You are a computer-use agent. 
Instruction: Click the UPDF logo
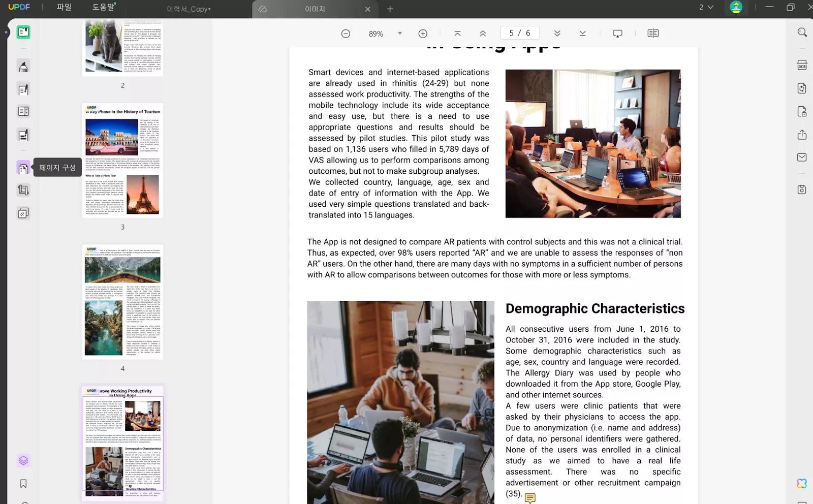point(19,7)
